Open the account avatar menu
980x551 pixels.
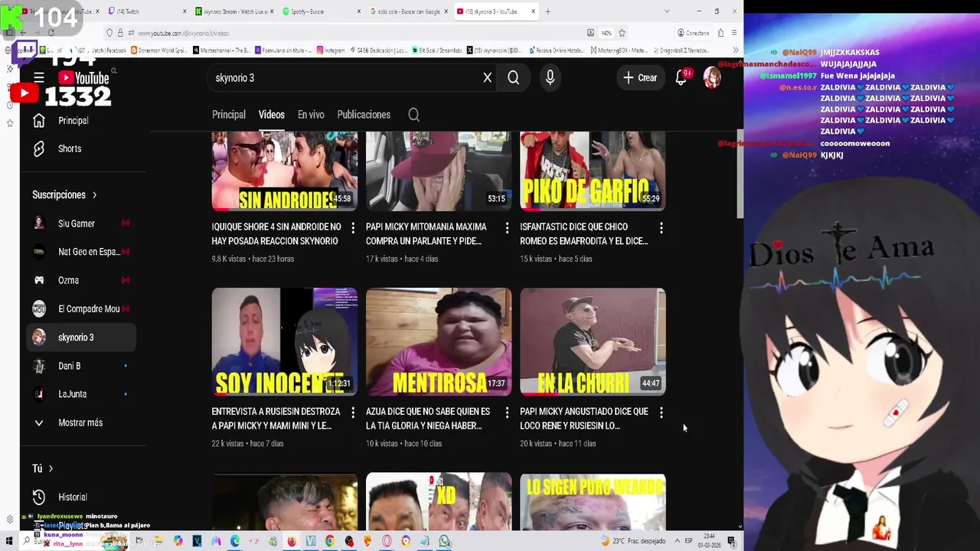tap(712, 77)
